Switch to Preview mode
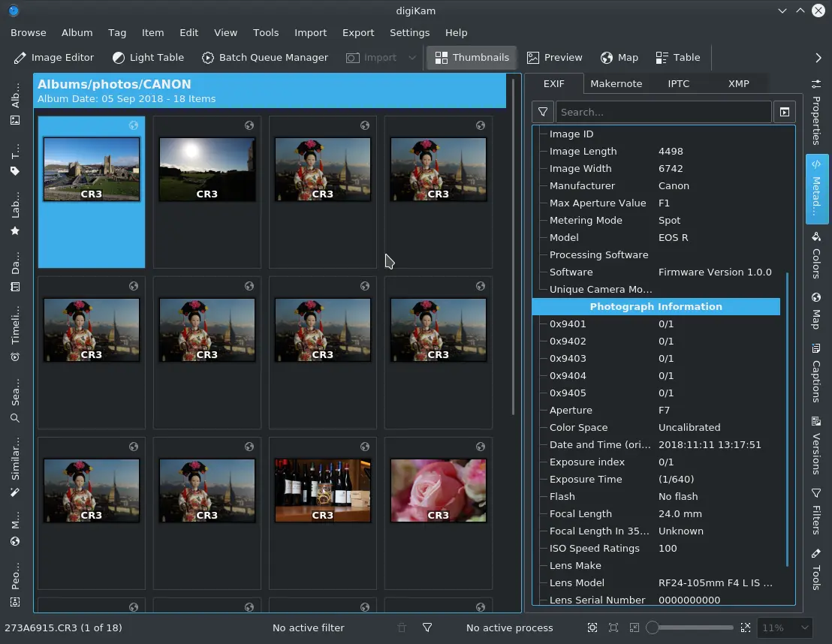832x644 pixels. click(x=554, y=57)
